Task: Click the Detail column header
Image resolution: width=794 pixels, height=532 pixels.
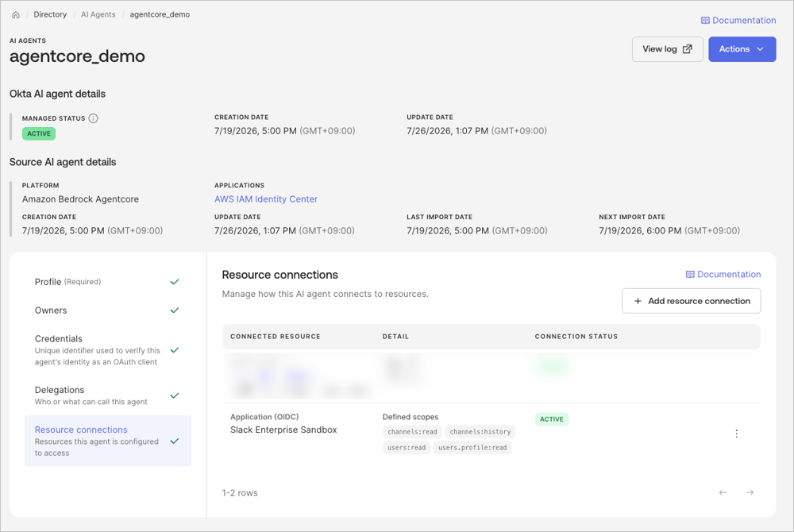Action: click(x=395, y=337)
